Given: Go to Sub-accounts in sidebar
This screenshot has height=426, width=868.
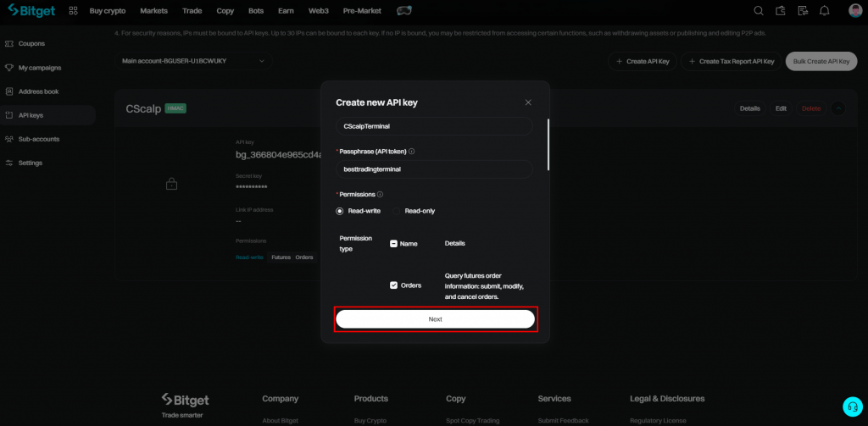Looking at the screenshot, I should point(38,139).
